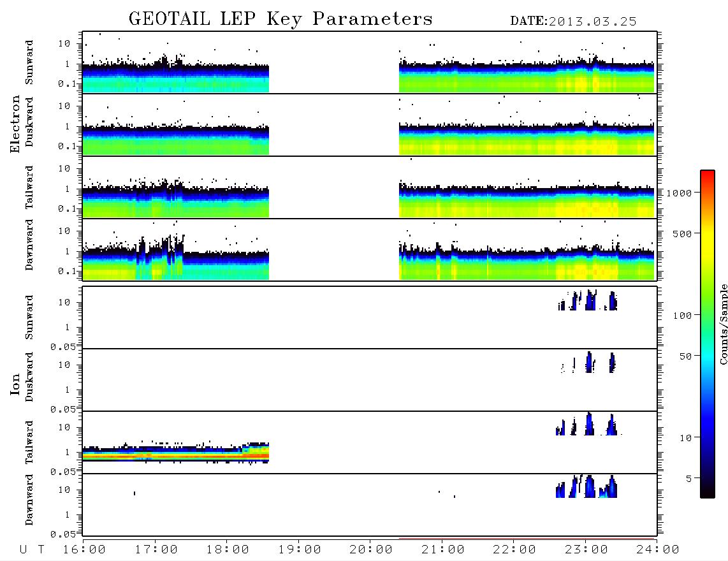Click the "22:00" time tick label
Image resolution: width=728 pixels, height=561 pixels.
[514, 550]
